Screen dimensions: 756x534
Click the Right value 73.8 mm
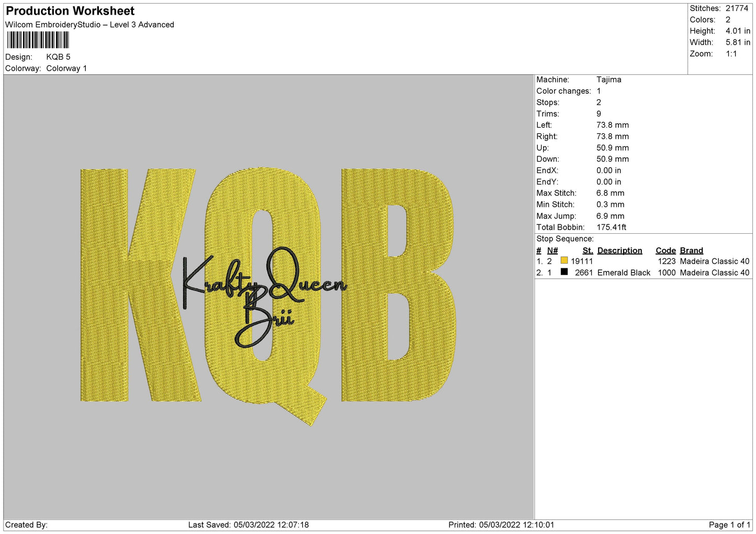613,137
